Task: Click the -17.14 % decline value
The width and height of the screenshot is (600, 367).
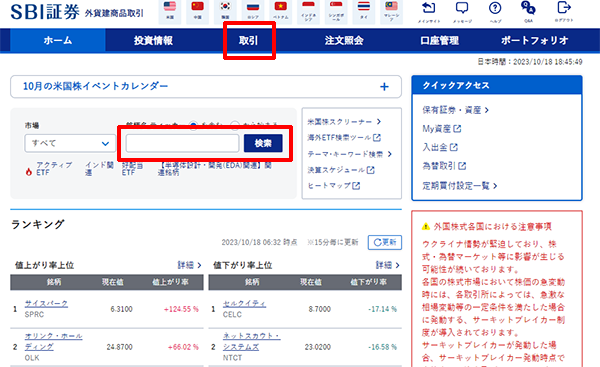Action: click(x=382, y=309)
